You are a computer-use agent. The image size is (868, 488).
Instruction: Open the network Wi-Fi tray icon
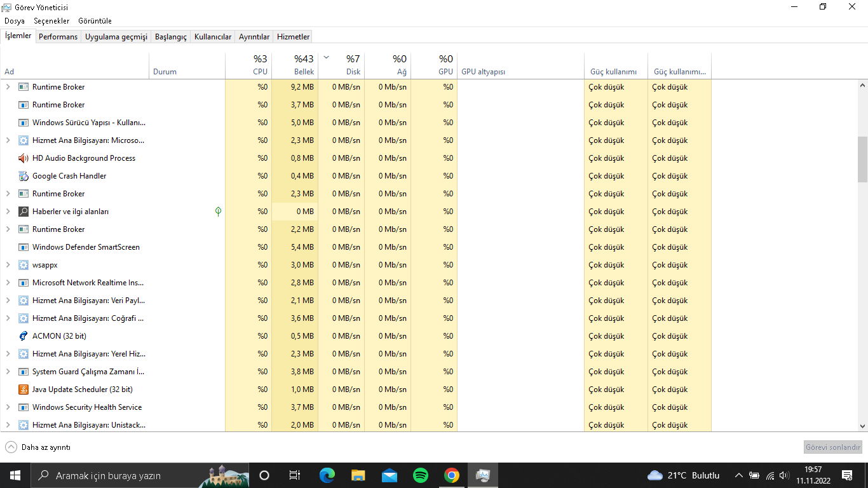click(x=770, y=475)
